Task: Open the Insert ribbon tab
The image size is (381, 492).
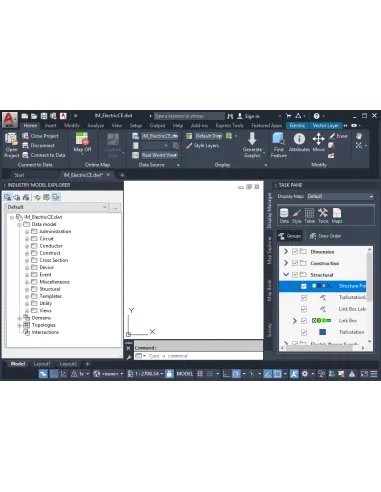Action: [50, 125]
